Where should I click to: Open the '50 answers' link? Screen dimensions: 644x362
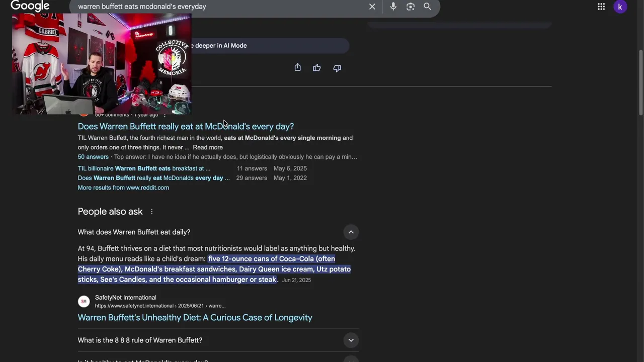93,157
